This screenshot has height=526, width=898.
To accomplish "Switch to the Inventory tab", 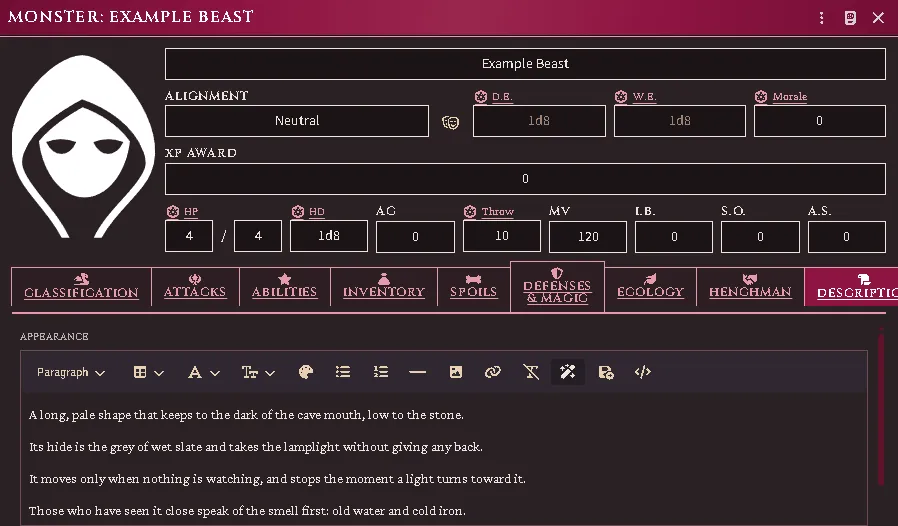I will pyautogui.click(x=384, y=286).
